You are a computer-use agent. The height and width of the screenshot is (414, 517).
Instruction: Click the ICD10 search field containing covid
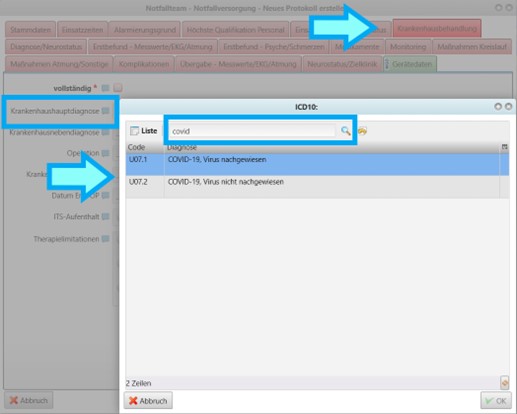point(253,131)
